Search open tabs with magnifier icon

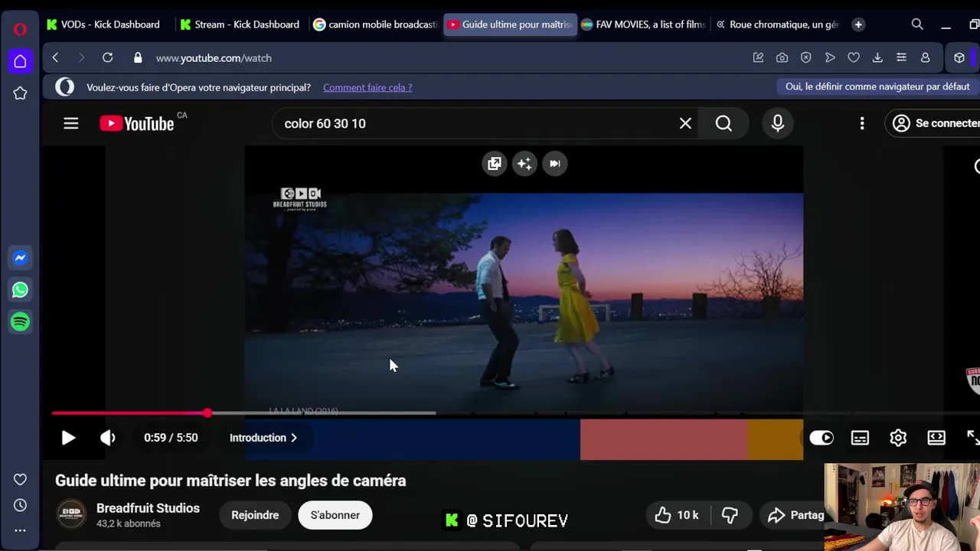click(x=917, y=24)
